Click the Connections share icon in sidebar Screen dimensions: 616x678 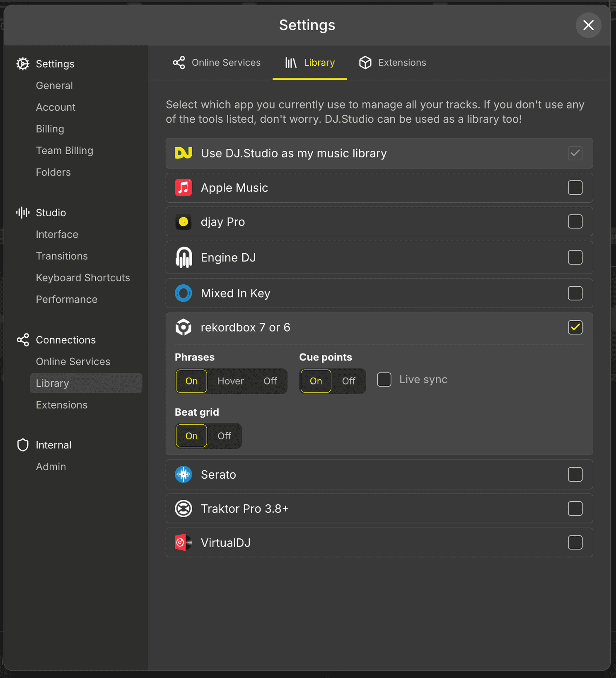click(23, 340)
